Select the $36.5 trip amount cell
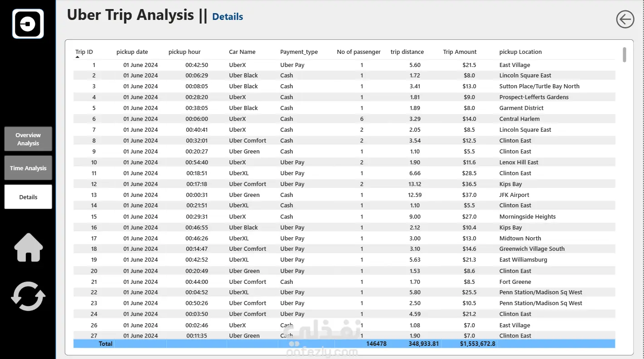Viewport: 644px width, 359px height. point(469,184)
